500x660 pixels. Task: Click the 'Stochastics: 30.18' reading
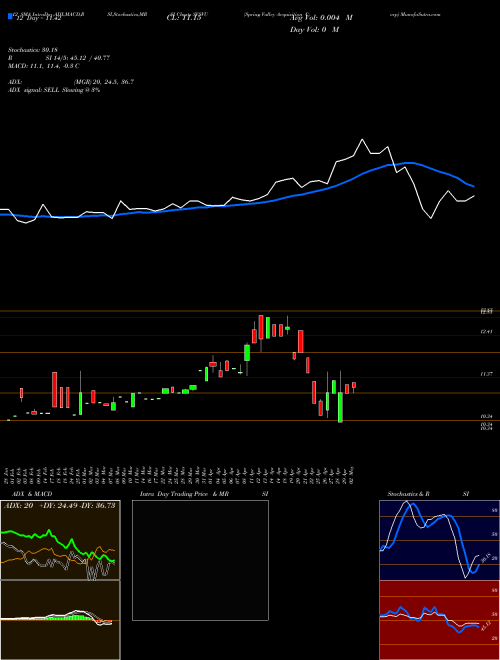coord(32,50)
